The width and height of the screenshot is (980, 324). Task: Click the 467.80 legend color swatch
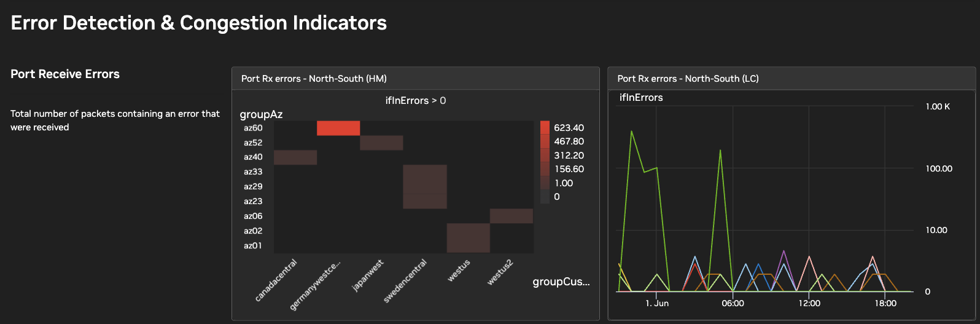545,141
